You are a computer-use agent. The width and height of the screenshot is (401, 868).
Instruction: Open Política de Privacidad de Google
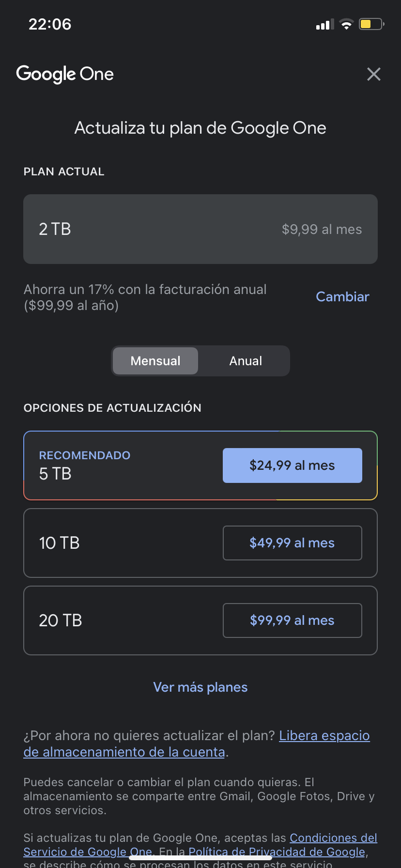(x=276, y=852)
